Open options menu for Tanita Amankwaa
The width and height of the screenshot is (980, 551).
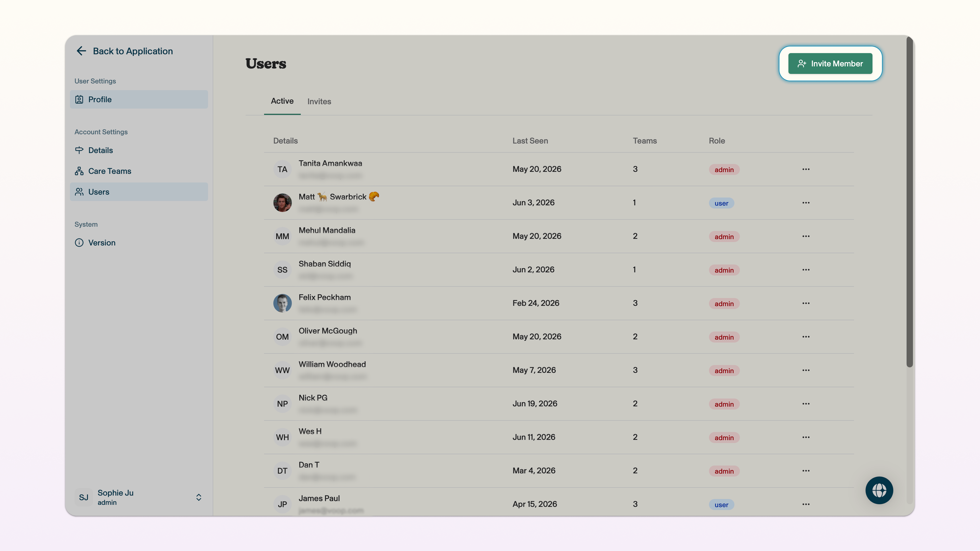[x=806, y=169]
